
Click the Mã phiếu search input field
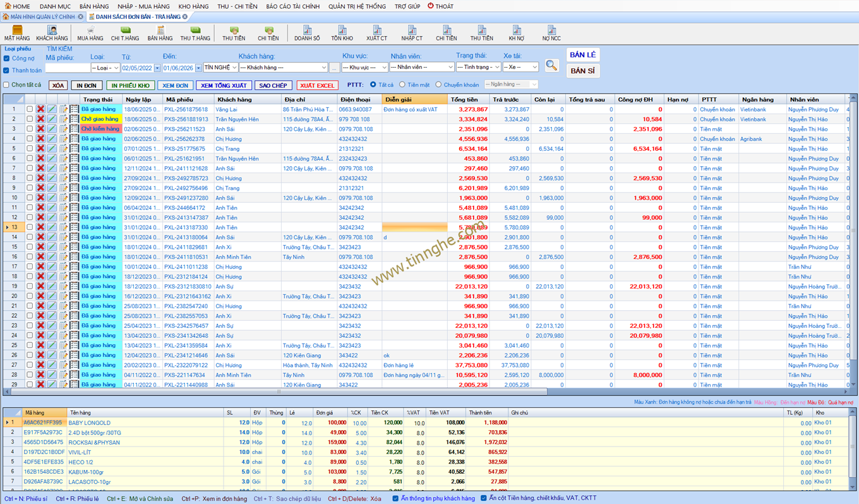[x=68, y=68]
